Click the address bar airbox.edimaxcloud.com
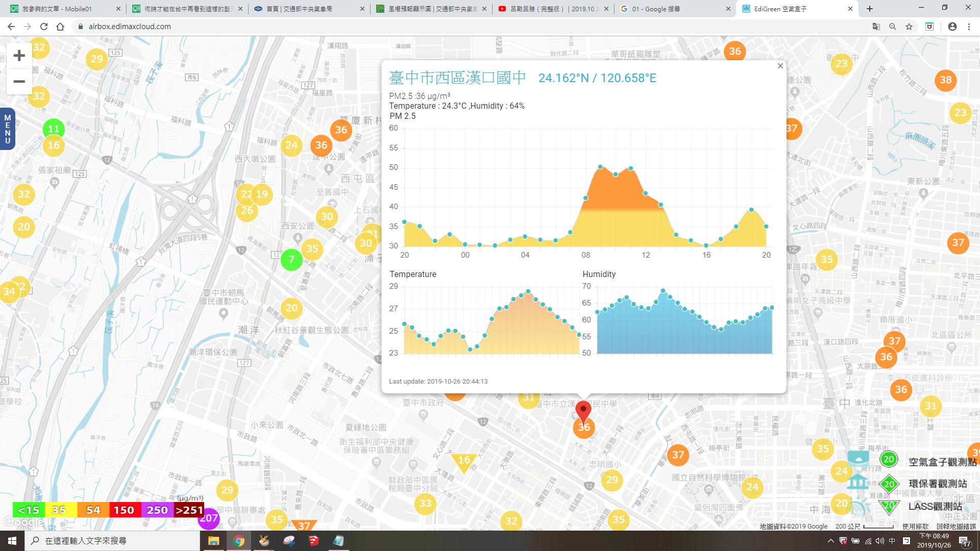The image size is (980, 551). pyautogui.click(x=130, y=27)
